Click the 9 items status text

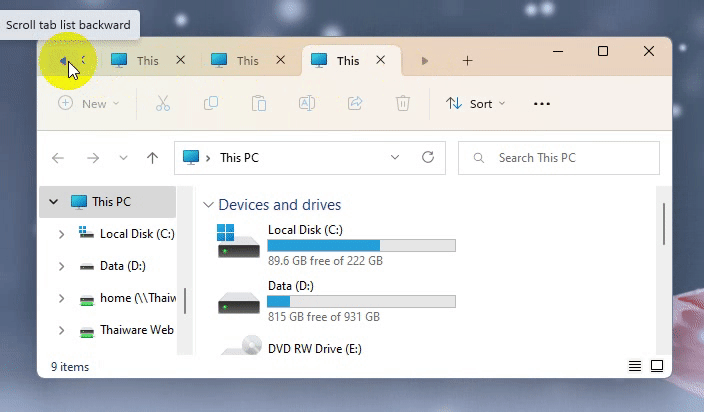coord(70,367)
